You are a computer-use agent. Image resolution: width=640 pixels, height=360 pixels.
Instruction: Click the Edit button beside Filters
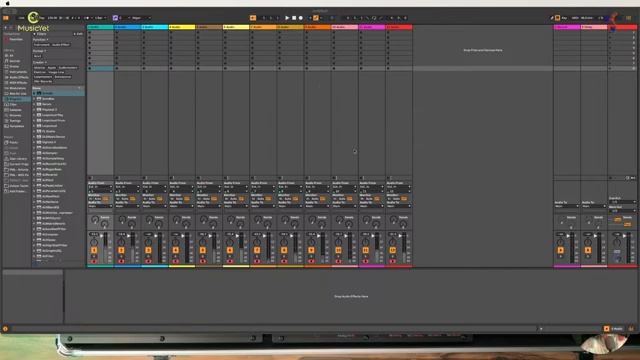coord(78,34)
